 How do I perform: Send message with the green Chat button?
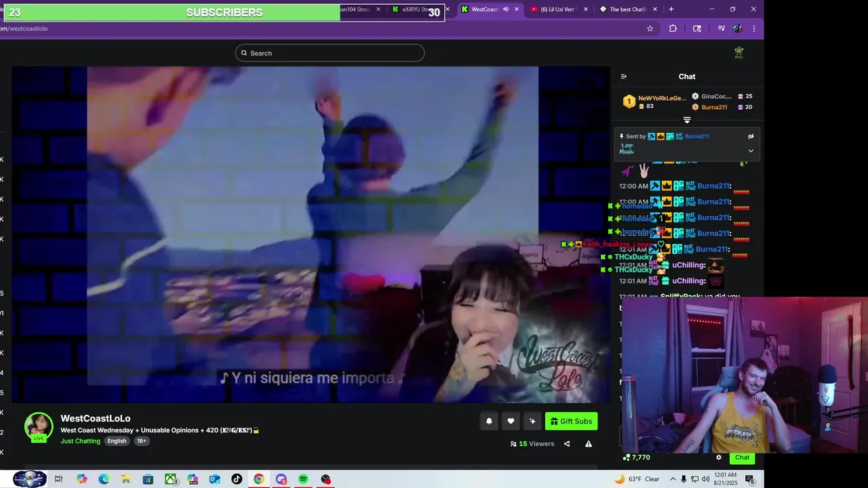click(743, 457)
